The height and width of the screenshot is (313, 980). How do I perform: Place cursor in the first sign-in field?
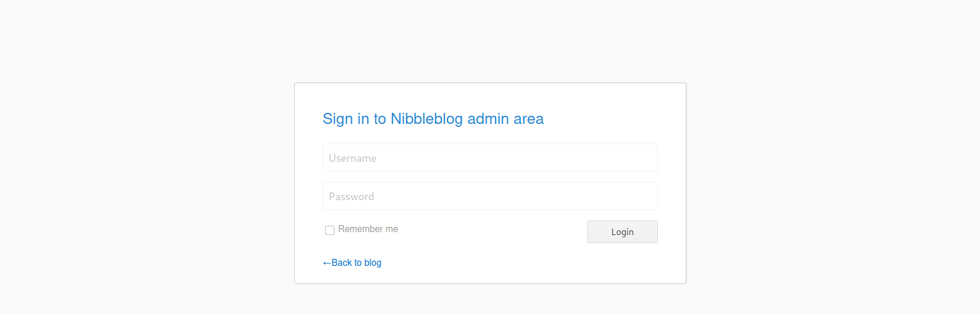coord(490,158)
